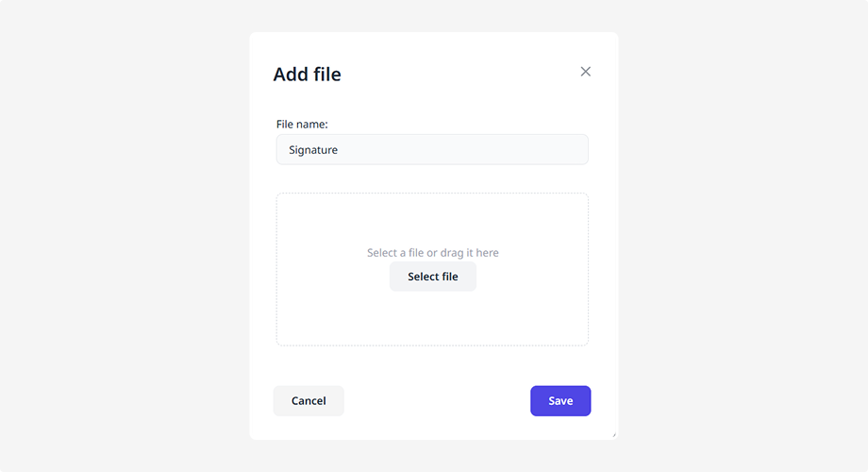
Task: Click the X icon beside the title
Action: coord(585,72)
